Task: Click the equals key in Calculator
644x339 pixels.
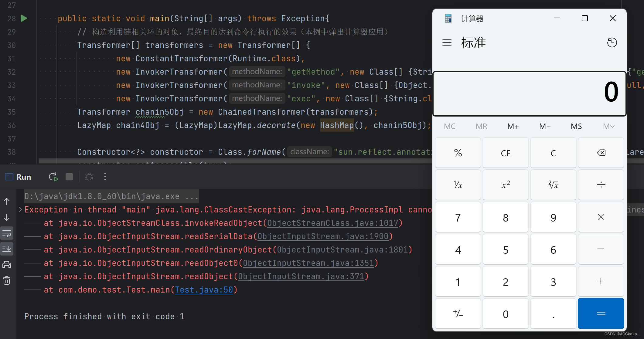Action: pyautogui.click(x=601, y=314)
